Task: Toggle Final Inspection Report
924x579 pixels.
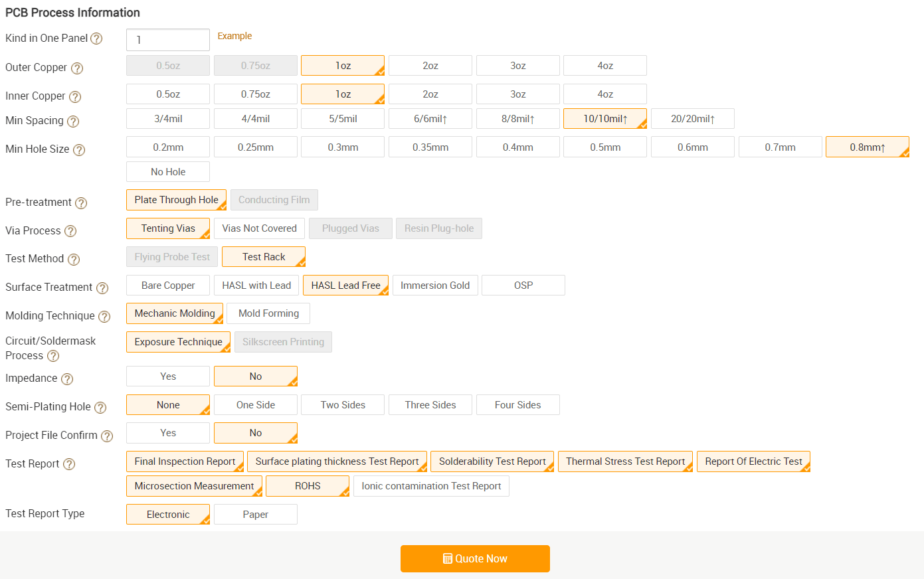Action: pyautogui.click(x=185, y=461)
